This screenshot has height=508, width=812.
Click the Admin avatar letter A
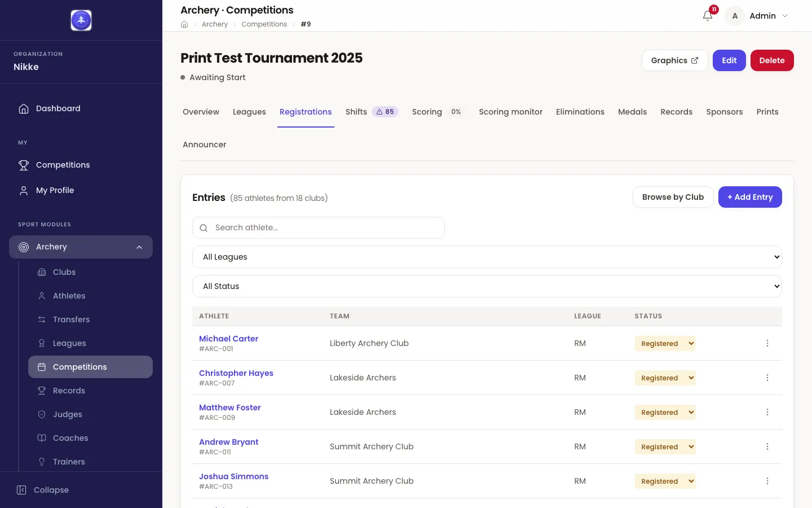[x=735, y=16]
